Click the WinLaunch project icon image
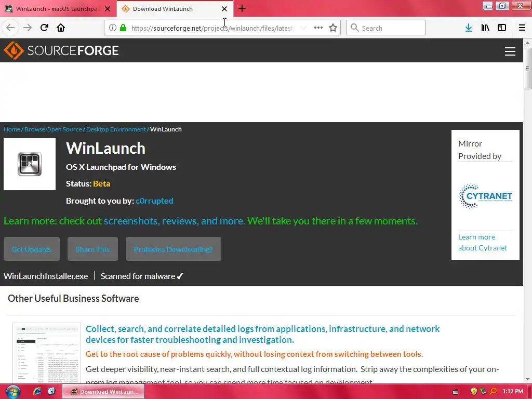 30,164
